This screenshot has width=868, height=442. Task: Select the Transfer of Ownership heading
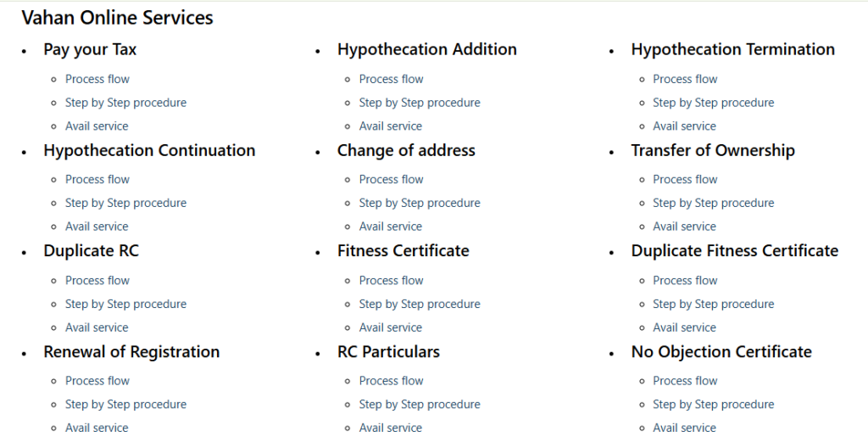tap(713, 151)
